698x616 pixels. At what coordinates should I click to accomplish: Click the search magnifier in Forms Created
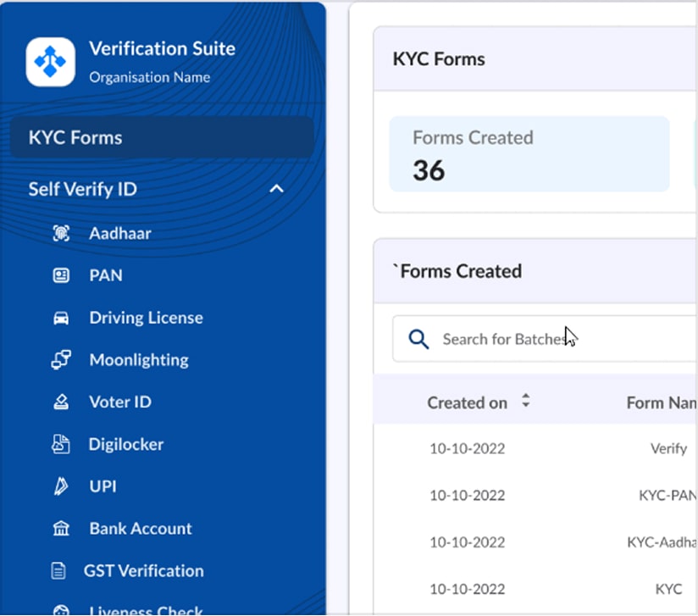coord(417,338)
